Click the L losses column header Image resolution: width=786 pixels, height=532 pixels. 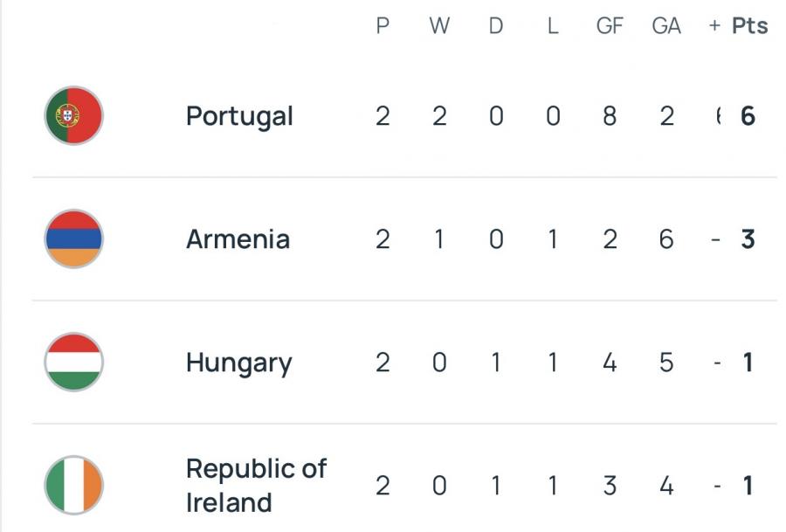click(553, 26)
